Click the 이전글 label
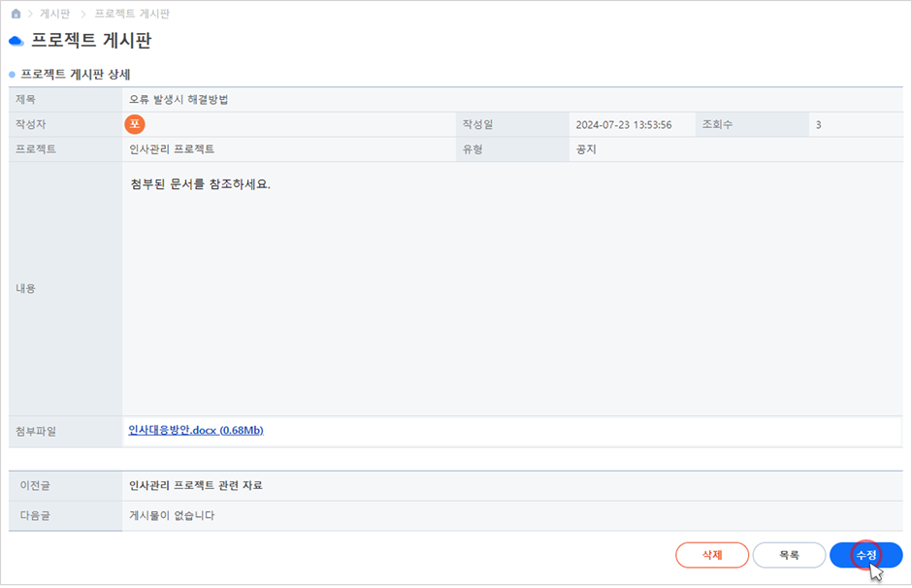This screenshot has height=588, width=912. click(35, 485)
